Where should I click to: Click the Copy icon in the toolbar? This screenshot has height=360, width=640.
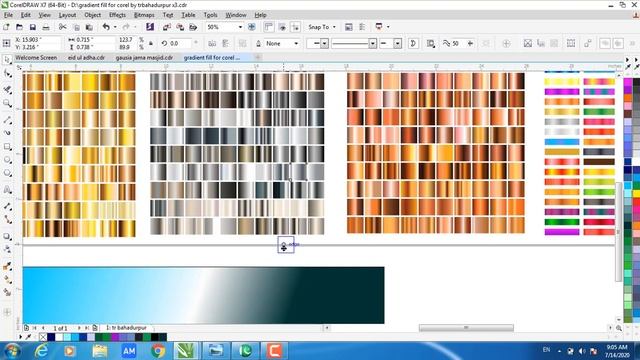(76, 27)
